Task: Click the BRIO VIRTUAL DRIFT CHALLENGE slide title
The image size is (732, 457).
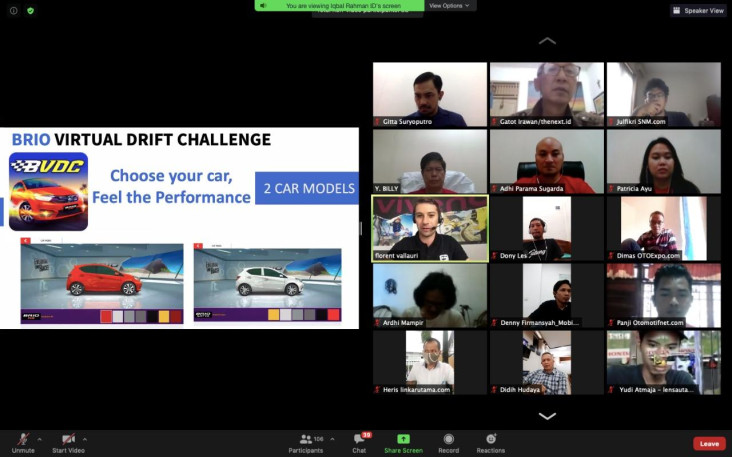Action: (141, 140)
